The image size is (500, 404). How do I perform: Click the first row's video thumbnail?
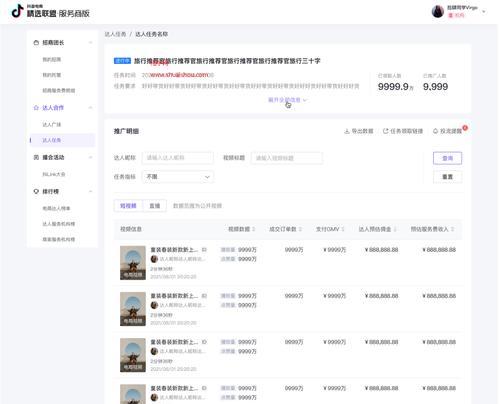point(133,263)
